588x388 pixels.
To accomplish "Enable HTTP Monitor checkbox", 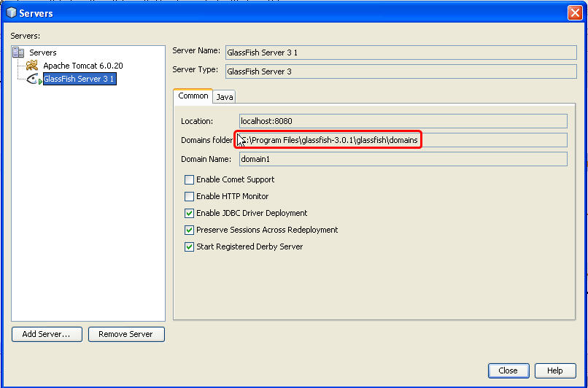I will [190, 196].
